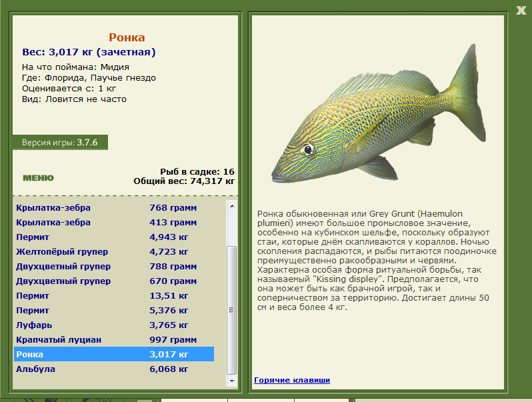Select Двухцветный групер 788 грамм entry
The height and width of the screenshot is (402, 532).
coord(114,266)
